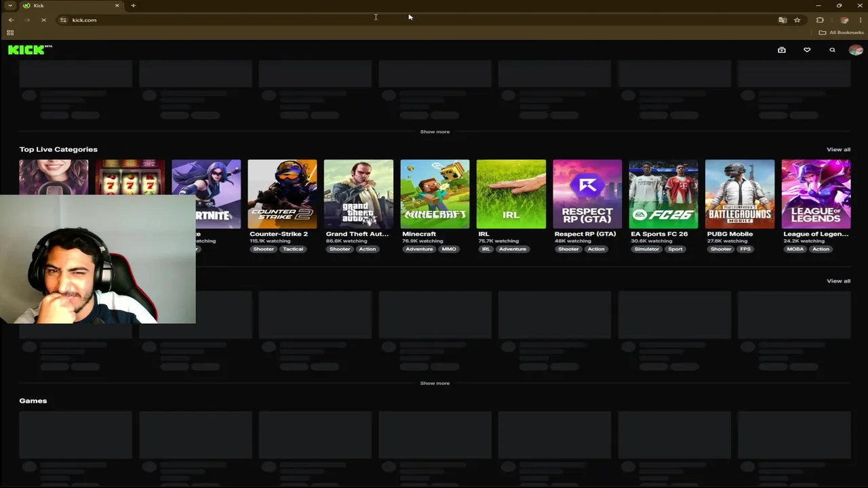Image resolution: width=868 pixels, height=488 pixels.
Task: Select Simulator tag under EA Sports FC 26
Action: click(647, 249)
